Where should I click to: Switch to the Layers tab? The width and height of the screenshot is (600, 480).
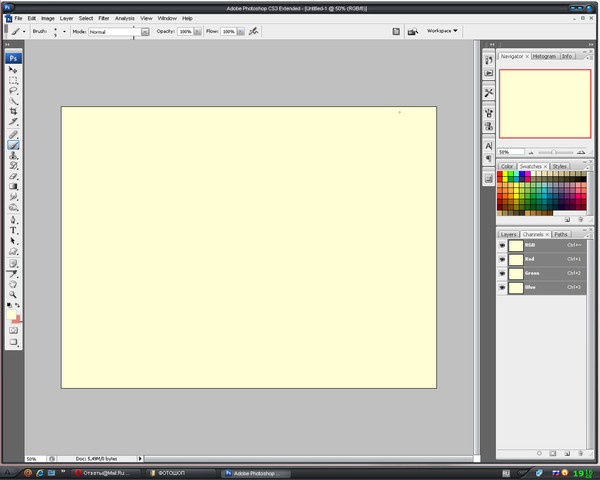(508, 234)
